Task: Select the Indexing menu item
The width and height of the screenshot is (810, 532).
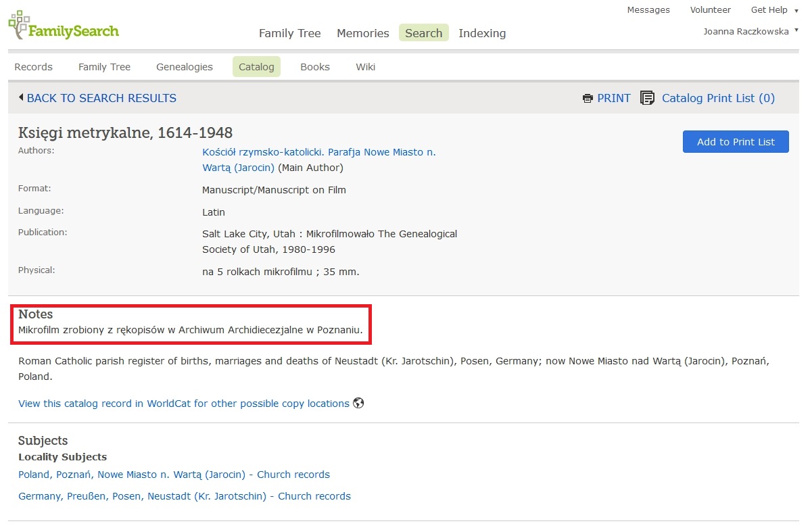Action: point(481,33)
